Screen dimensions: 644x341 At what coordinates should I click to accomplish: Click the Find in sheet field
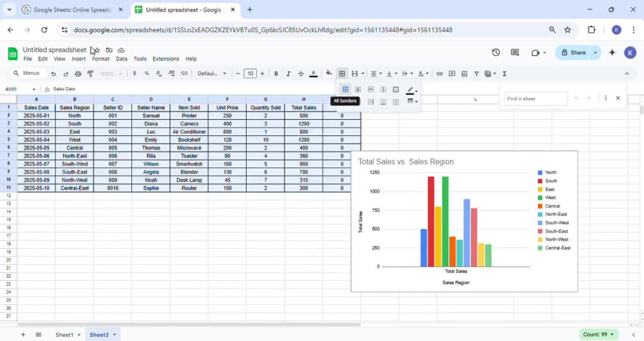536,99
